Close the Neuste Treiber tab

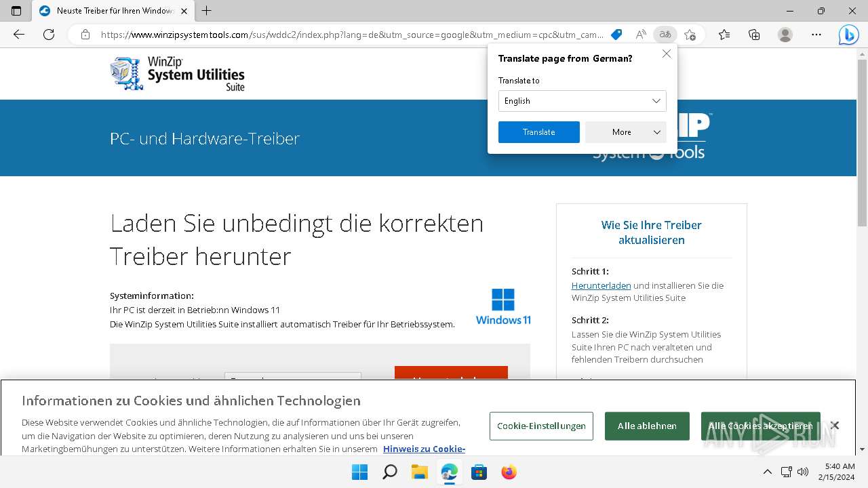(x=184, y=11)
